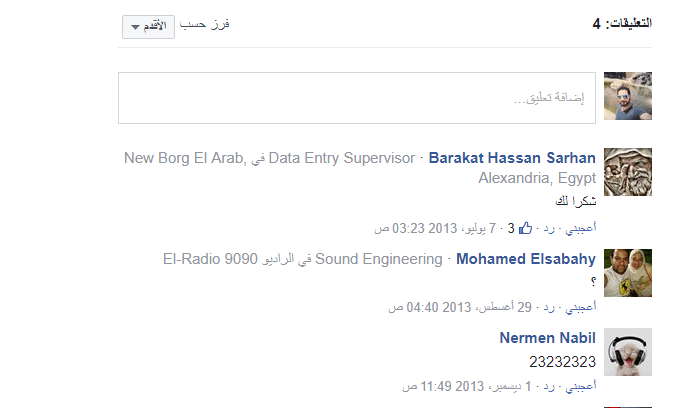Click your profile picture beside the comment box
This screenshot has height=408, width=676.
(628, 96)
